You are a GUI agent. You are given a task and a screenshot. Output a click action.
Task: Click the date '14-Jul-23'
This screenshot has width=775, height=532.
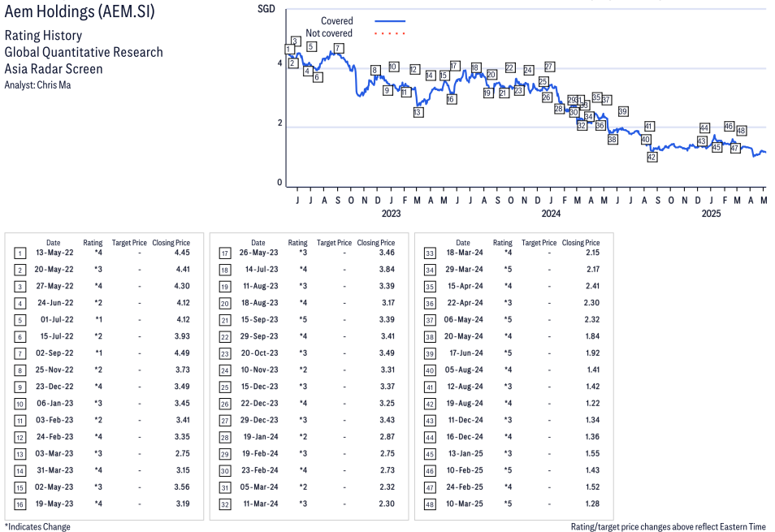[x=262, y=269]
